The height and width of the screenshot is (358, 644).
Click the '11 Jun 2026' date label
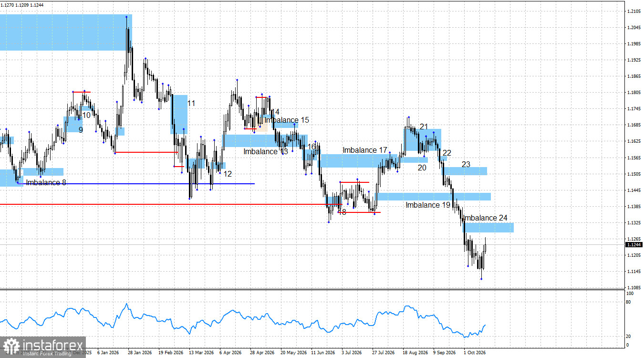pyautogui.click(x=323, y=353)
